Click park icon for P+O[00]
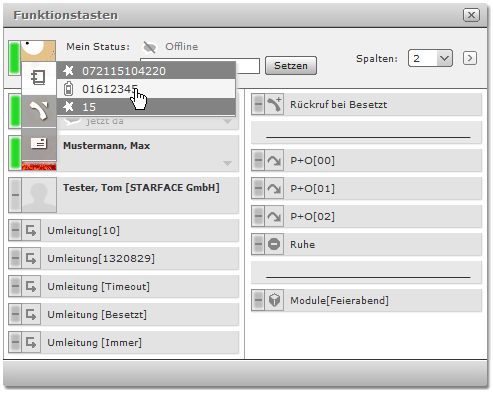Screen dimensions: 493x393 [x=274, y=160]
